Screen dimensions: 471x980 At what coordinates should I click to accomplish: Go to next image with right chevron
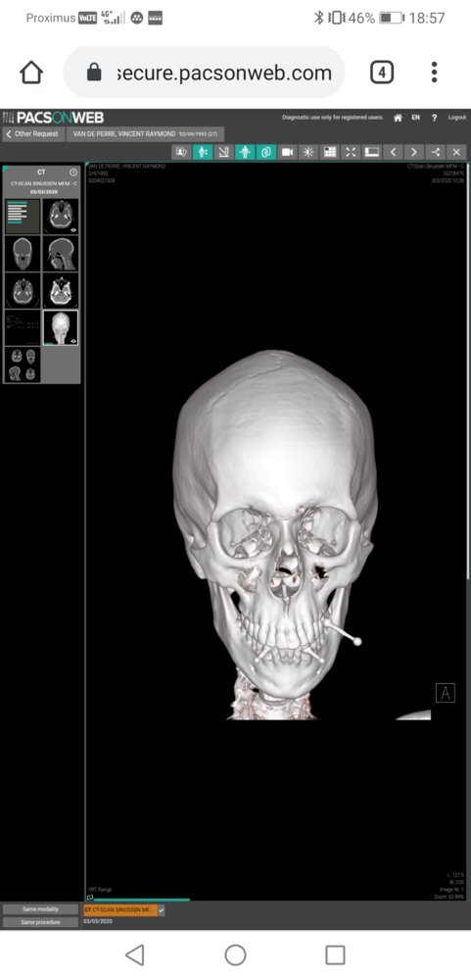(x=414, y=152)
